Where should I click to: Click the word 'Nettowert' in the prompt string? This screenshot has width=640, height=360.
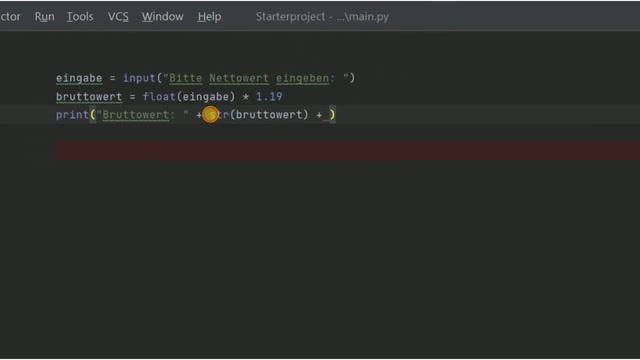[x=239, y=78]
